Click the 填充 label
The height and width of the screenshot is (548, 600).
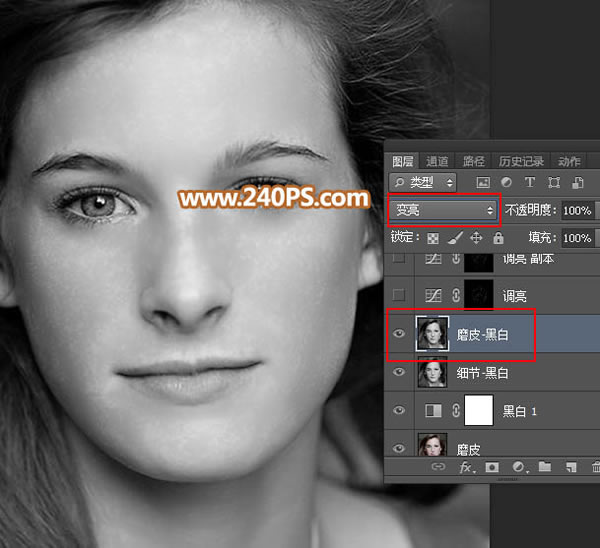[x=542, y=238]
